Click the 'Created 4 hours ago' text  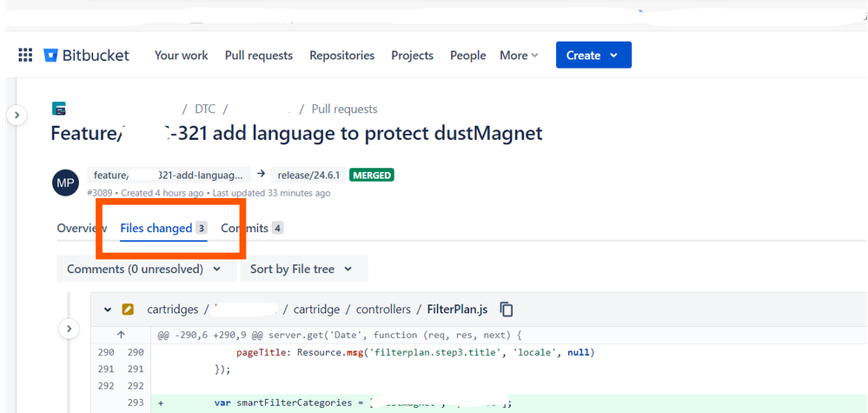[162, 193]
